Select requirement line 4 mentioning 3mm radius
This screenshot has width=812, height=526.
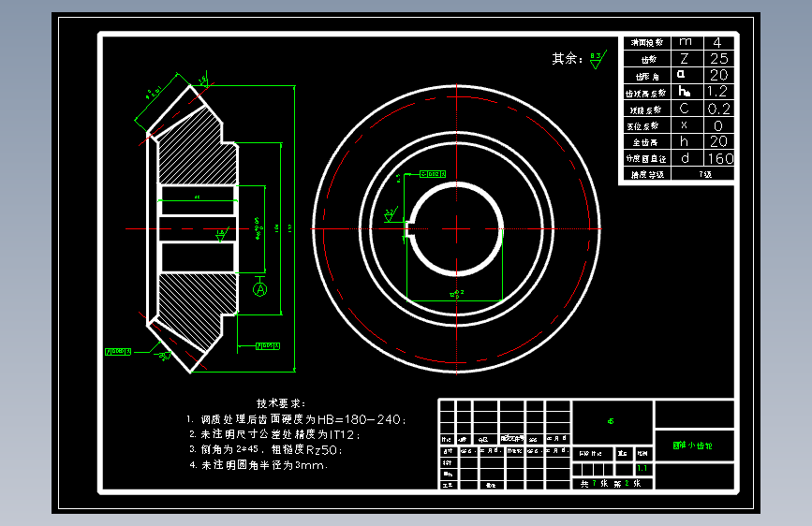[258, 465]
